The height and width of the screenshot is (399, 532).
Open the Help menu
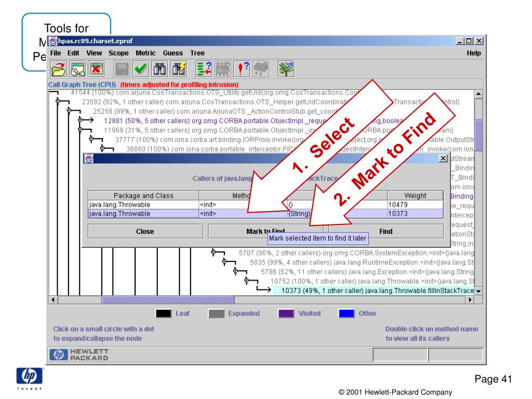(474, 54)
